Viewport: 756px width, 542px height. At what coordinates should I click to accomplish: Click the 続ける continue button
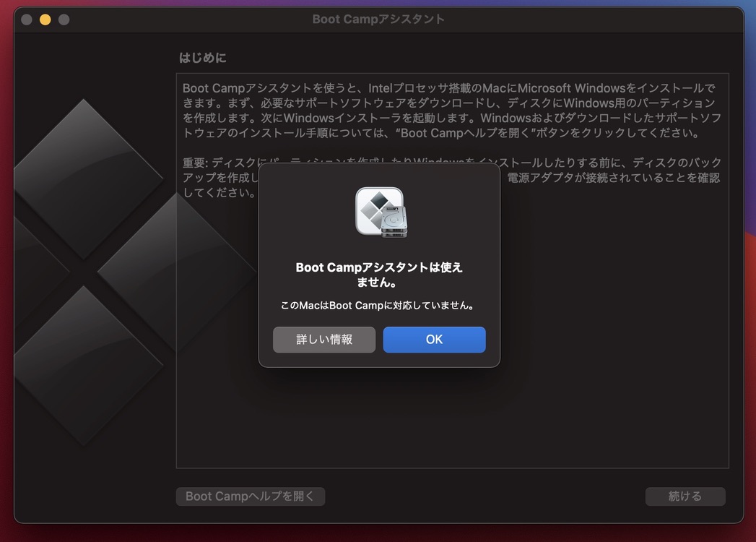pyautogui.click(x=685, y=496)
